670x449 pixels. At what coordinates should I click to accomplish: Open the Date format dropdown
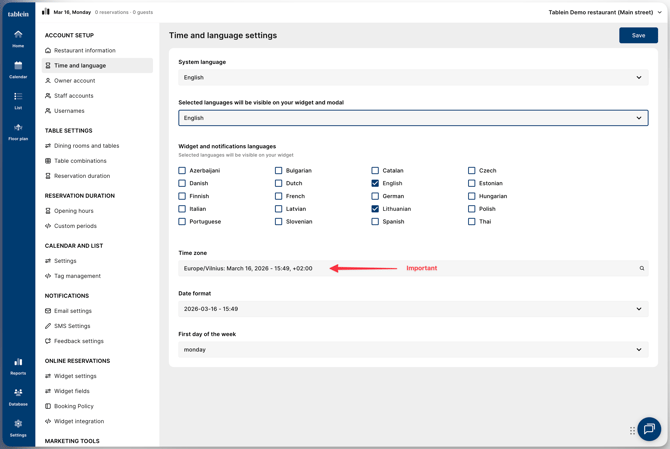click(x=413, y=309)
